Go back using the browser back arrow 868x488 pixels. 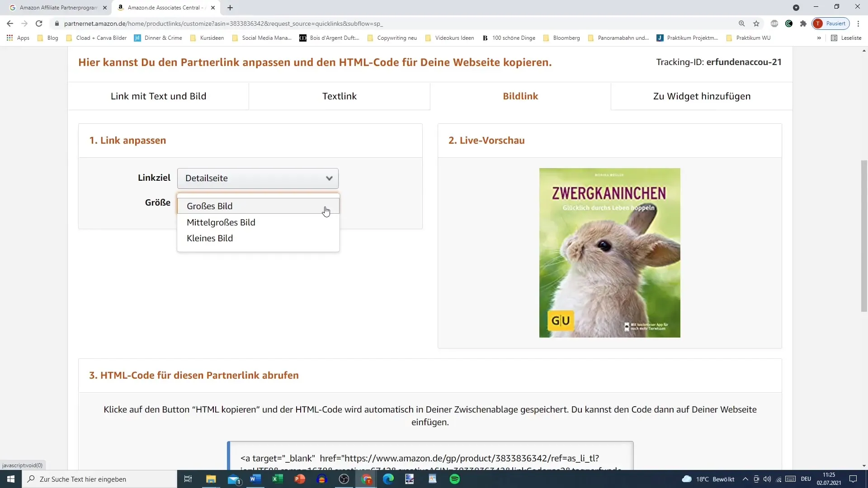click(10, 23)
